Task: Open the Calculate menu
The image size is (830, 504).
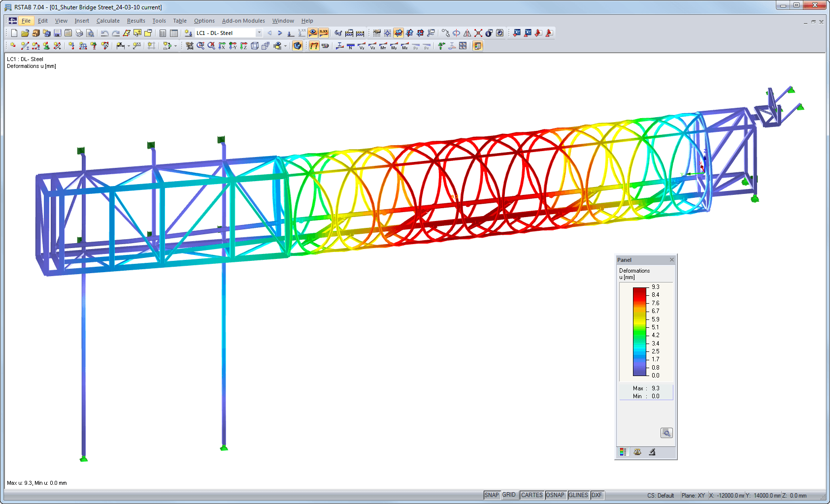Action: 108,21
